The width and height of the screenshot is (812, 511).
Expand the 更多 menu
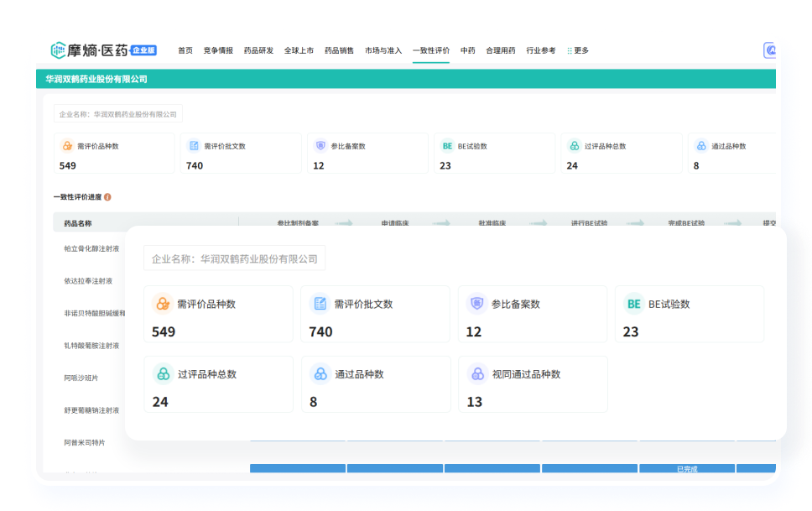pyautogui.click(x=578, y=50)
